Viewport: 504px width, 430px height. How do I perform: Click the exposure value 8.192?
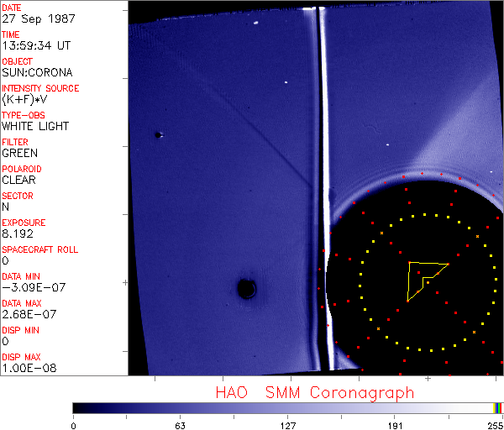tap(17, 234)
